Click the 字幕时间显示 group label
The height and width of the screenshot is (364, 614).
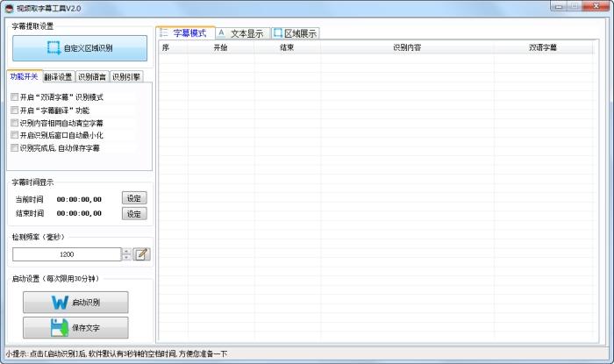pyautogui.click(x=32, y=182)
